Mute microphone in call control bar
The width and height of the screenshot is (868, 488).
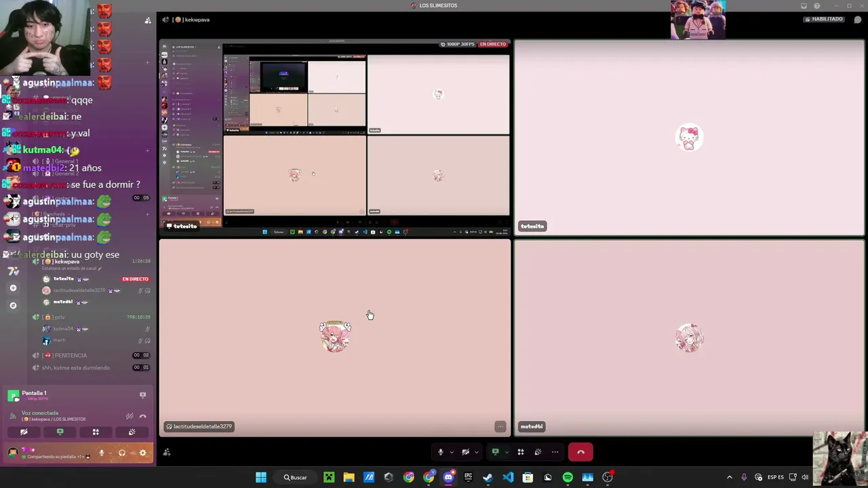[441, 452]
